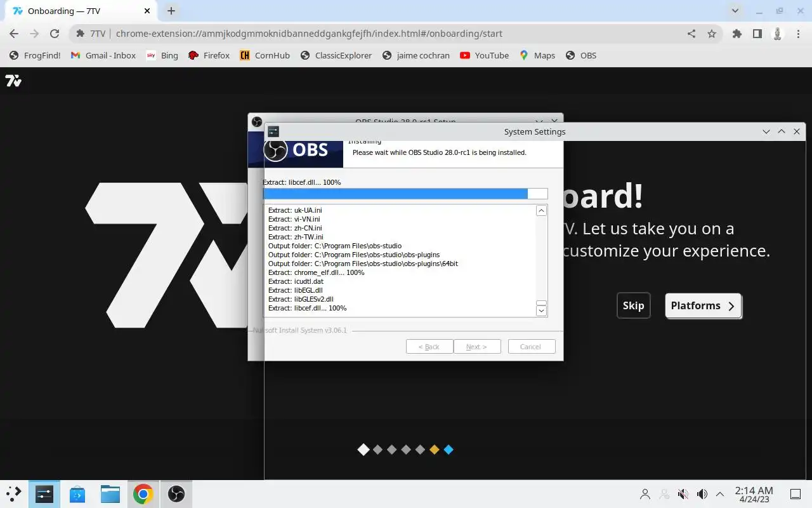Open Discover store from taskbar
The image size is (812, 508).
click(77, 493)
